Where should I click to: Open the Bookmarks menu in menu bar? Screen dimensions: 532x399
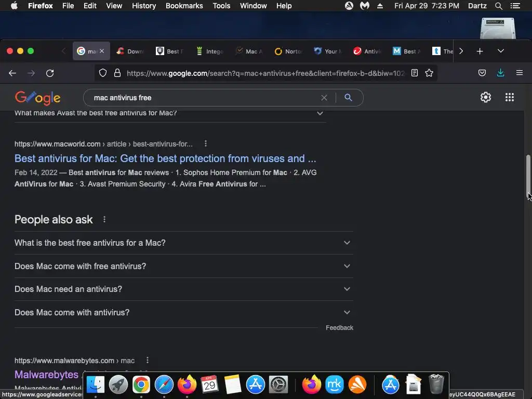(184, 6)
